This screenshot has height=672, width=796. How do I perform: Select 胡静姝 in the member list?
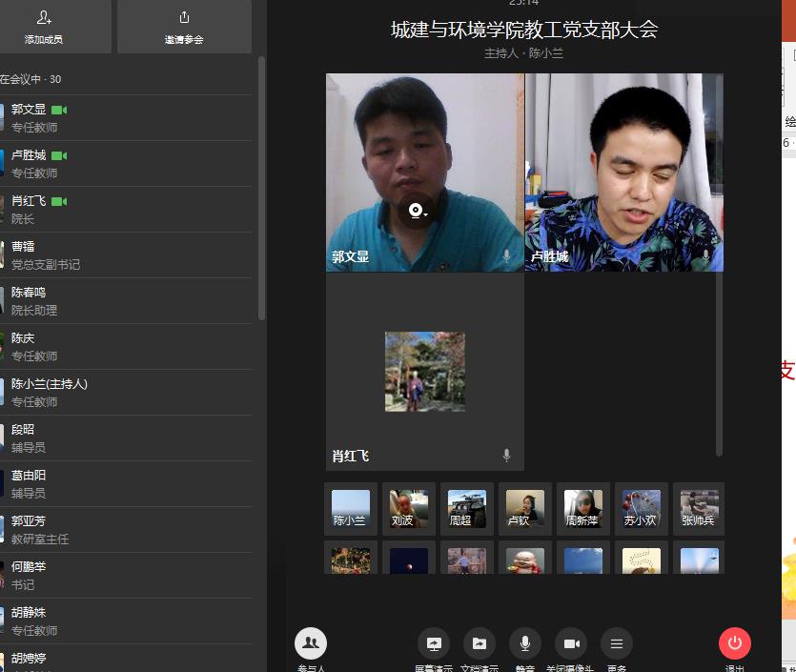click(126, 621)
